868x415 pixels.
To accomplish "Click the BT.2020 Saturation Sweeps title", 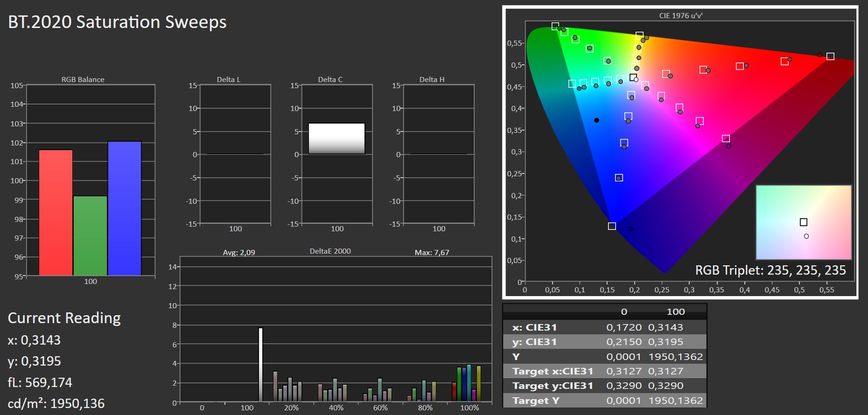I will click(x=117, y=22).
